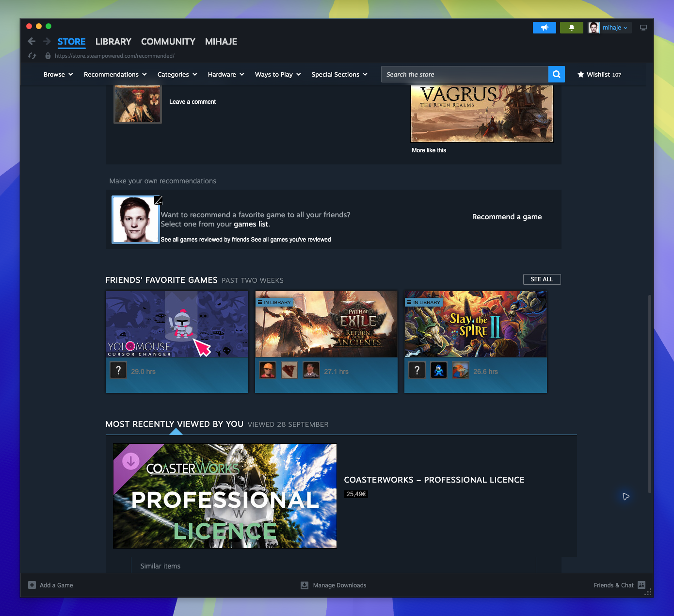
Task: Expand the Hardware dropdown
Action: click(226, 74)
